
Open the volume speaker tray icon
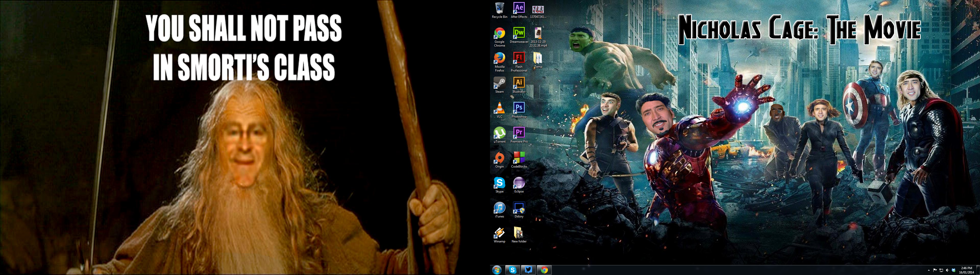[947, 270]
